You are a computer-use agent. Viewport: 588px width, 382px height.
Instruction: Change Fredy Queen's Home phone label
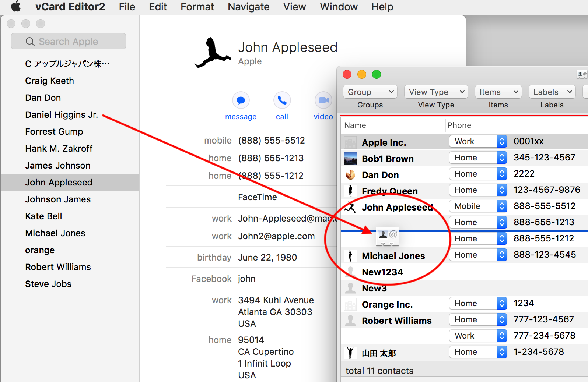(478, 190)
